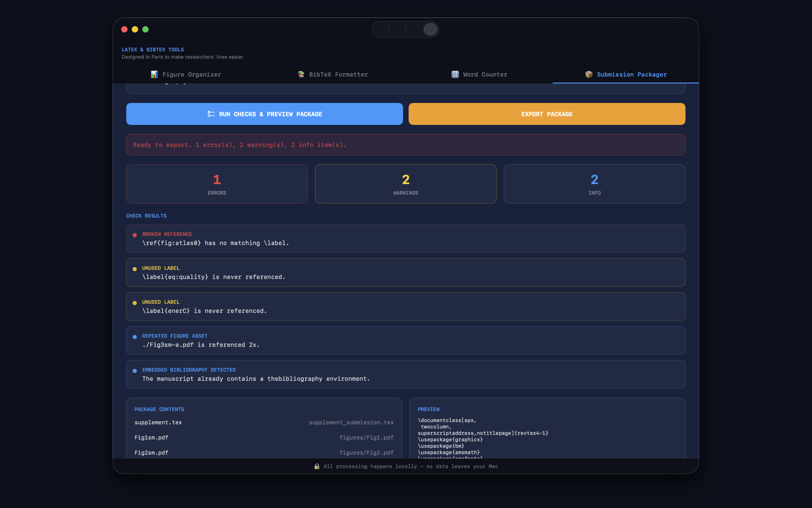Click the "PREVIEW" heading
Screen dimensions: 812x508
click(x=429, y=409)
